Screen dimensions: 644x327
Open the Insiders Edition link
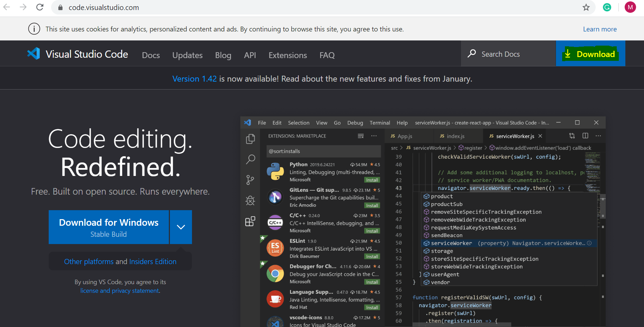153,262
